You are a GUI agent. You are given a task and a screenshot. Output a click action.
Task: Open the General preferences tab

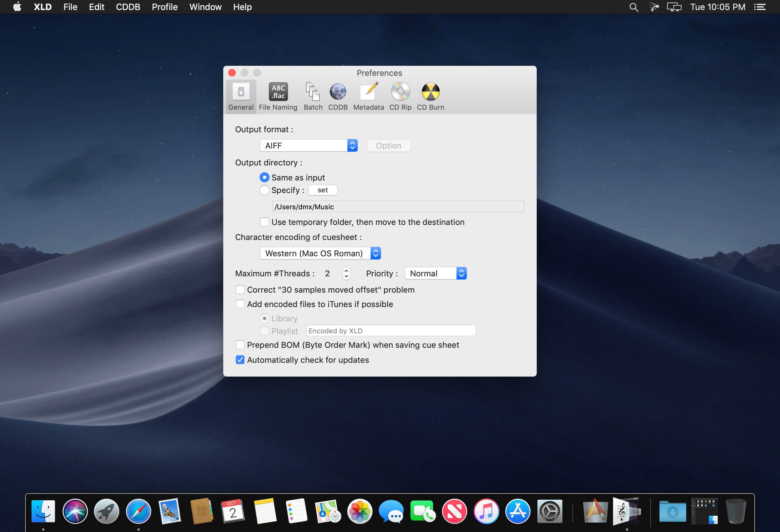[241, 96]
